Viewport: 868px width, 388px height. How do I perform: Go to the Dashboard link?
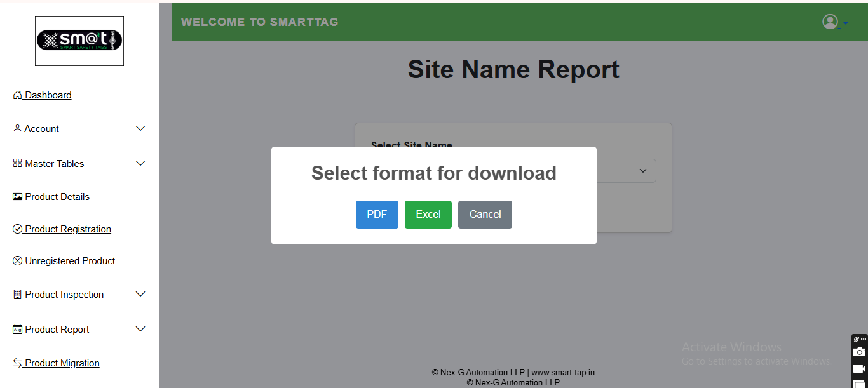coord(48,95)
